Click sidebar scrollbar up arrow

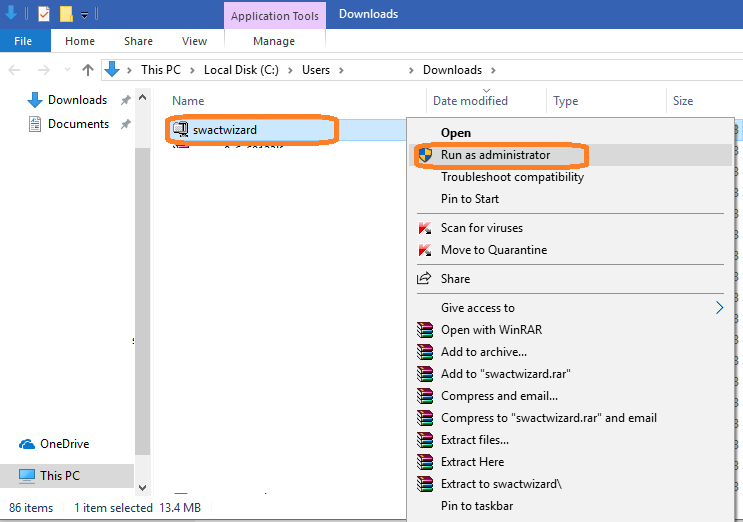point(143,98)
